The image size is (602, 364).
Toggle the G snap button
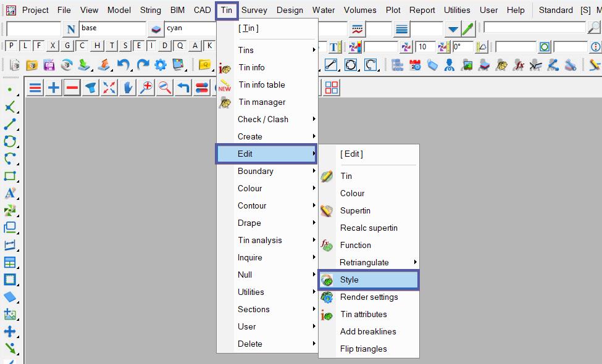(67, 46)
